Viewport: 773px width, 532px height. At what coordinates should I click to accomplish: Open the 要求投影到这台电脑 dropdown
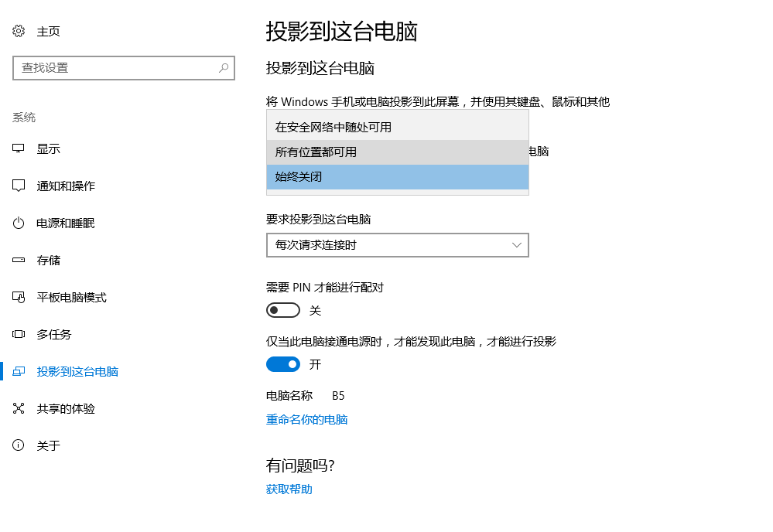click(x=397, y=244)
